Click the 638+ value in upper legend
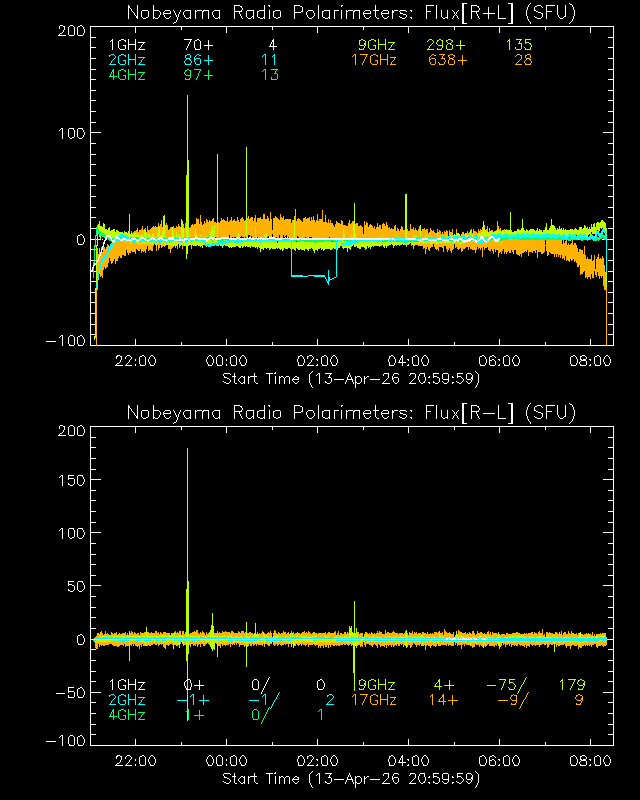This screenshot has width=640, height=800. [447, 60]
